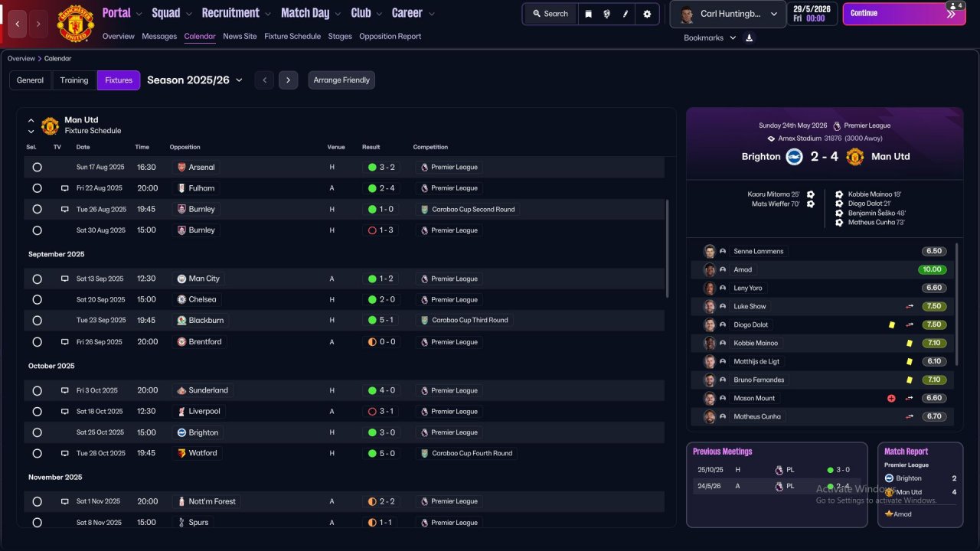Image resolution: width=980 pixels, height=551 pixels.
Task: Open settings gear icon in top toolbar
Action: click(x=647, y=14)
